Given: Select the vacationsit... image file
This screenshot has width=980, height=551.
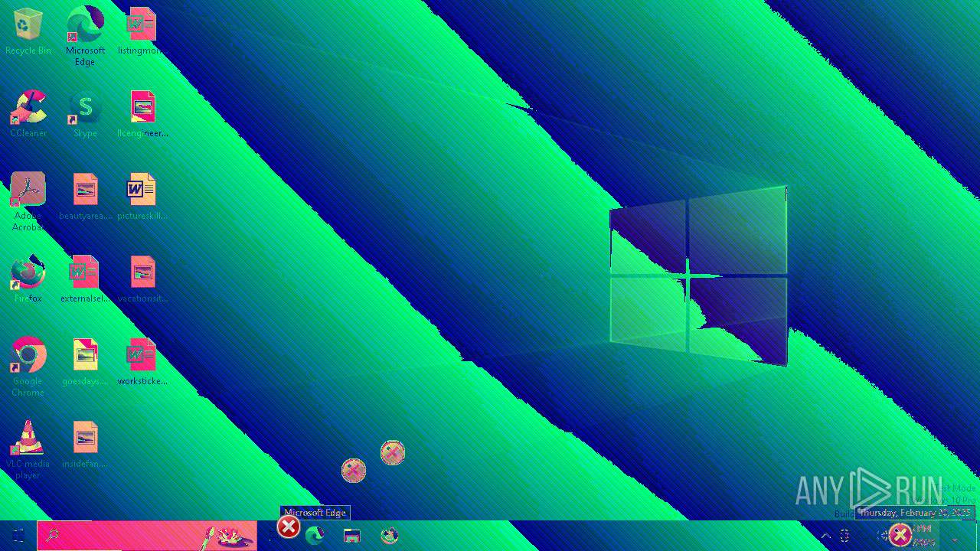Looking at the screenshot, I should 142,279.
